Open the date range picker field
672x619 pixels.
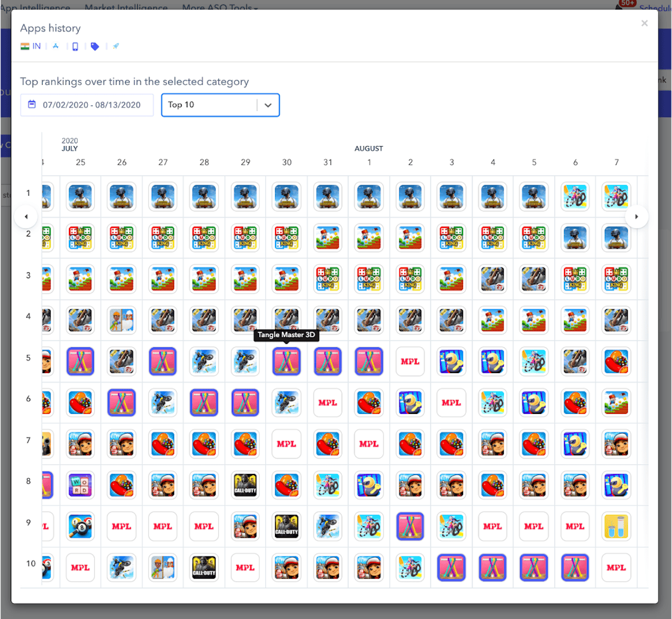coord(87,105)
